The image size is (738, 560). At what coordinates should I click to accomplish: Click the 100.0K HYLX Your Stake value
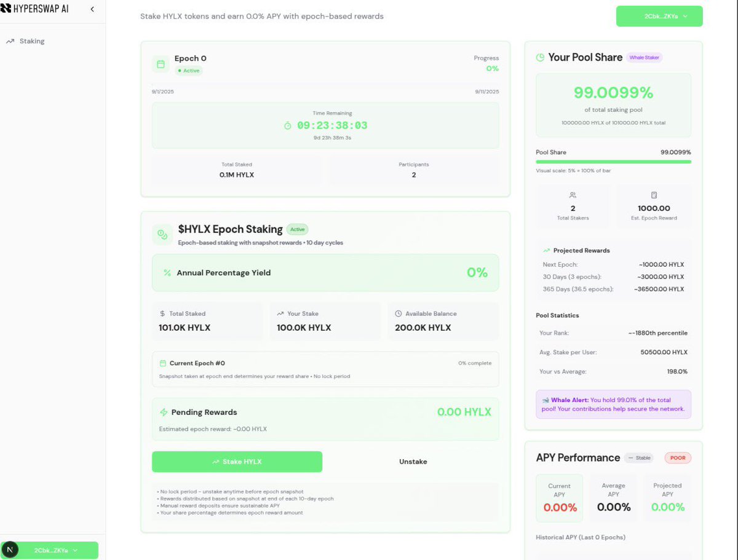[304, 328]
